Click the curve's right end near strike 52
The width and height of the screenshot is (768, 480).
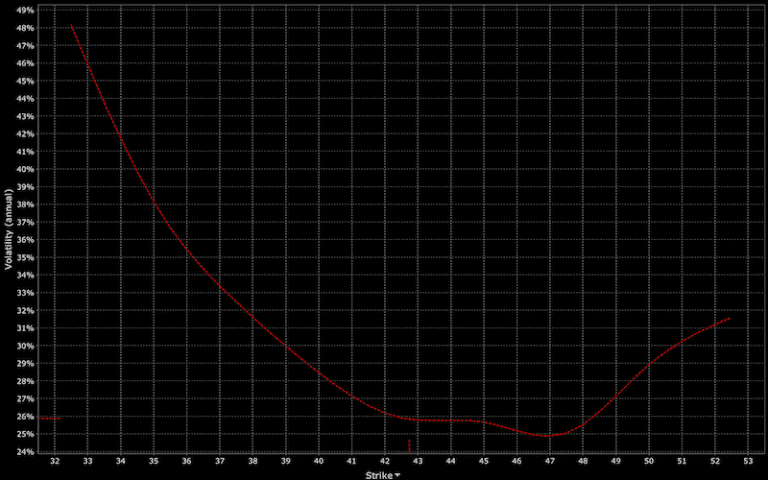[x=729, y=318]
